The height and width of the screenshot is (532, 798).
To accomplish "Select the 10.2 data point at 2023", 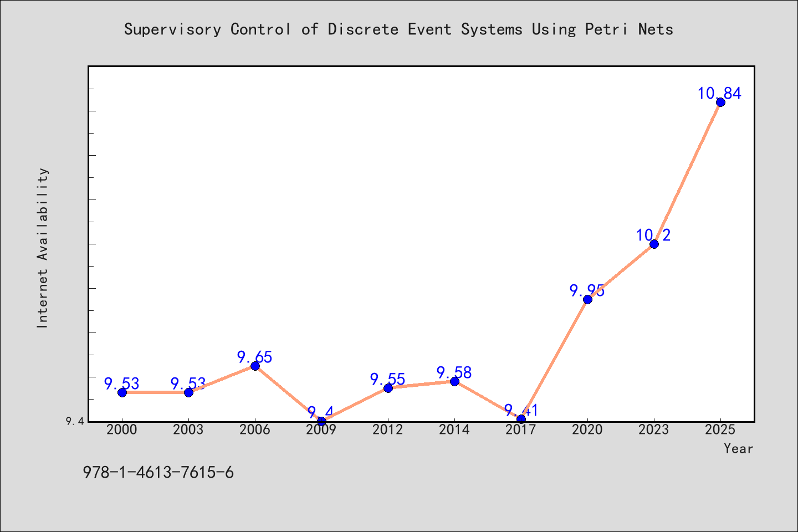I will pyautogui.click(x=654, y=244).
